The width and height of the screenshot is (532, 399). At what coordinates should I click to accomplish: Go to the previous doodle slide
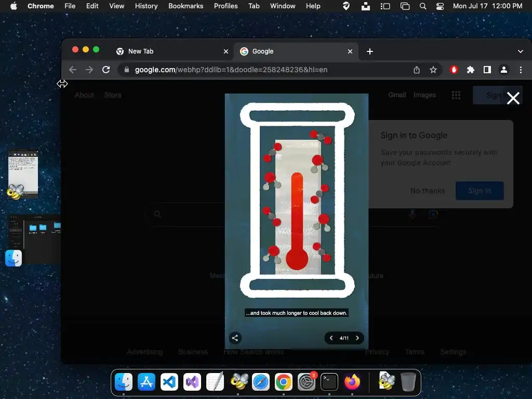point(331,338)
